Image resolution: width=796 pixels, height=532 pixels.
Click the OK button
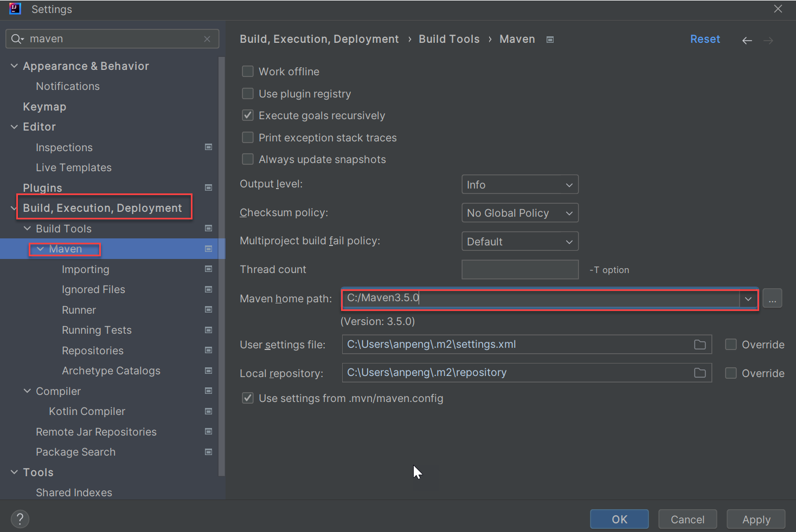pyautogui.click(x=619, y=519)
